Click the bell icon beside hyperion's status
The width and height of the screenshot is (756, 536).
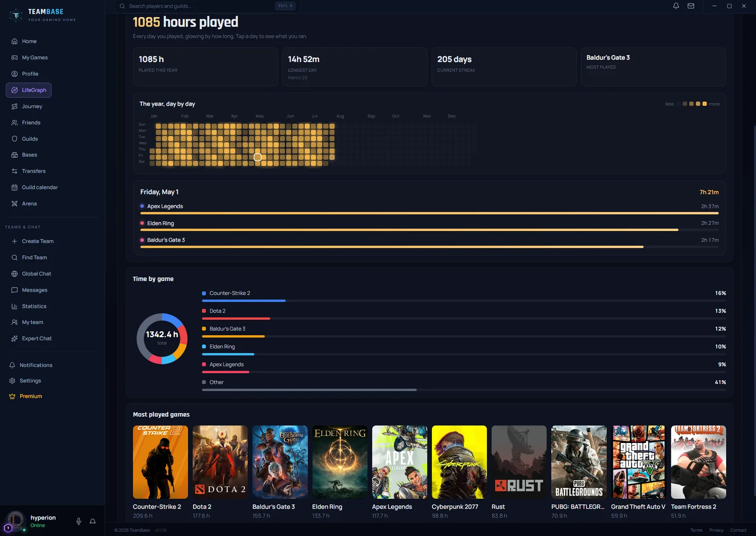pos(93,521)
